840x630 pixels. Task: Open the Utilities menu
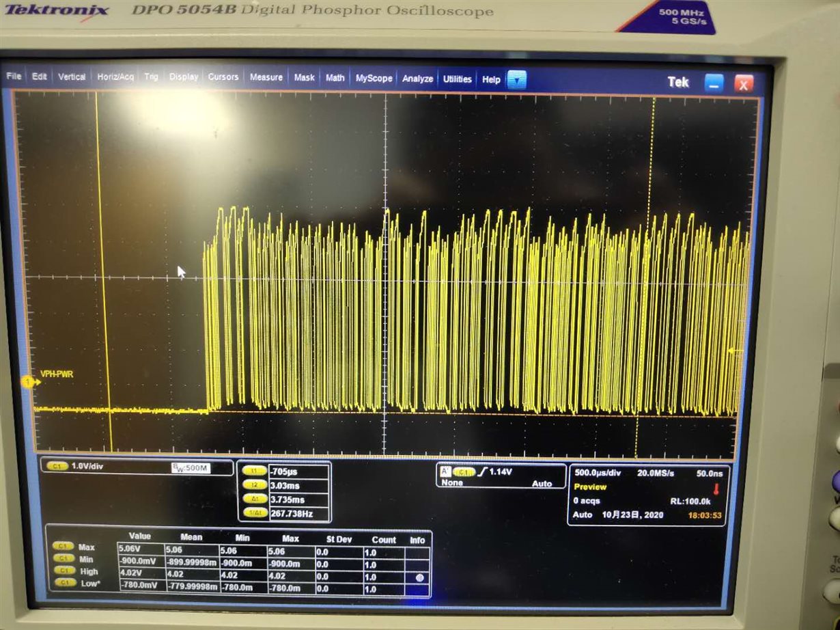[457, 79]
